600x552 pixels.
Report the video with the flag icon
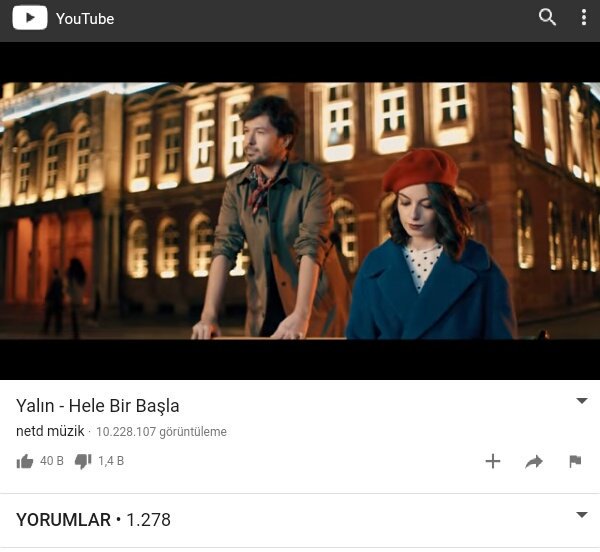coord(575,461)
